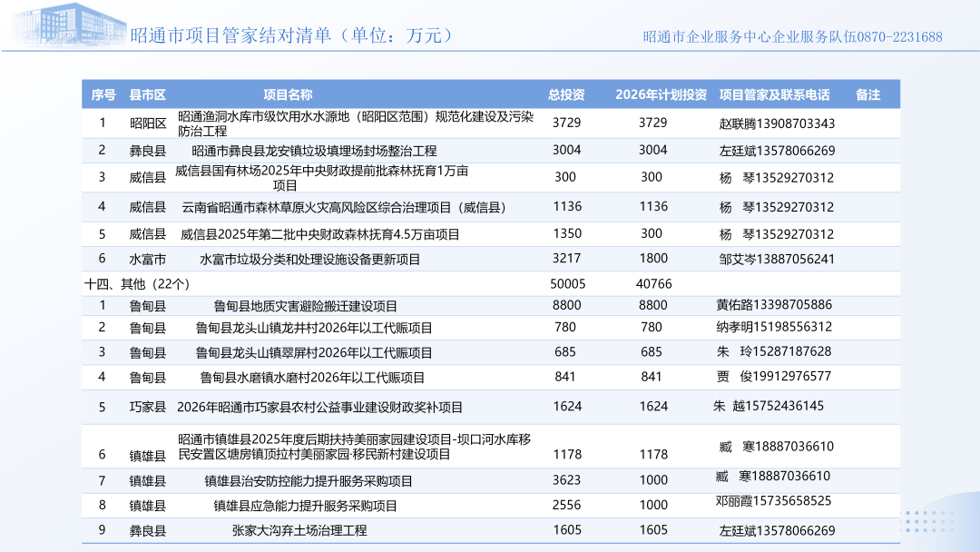Screen dimensions: 980x552
Task: Click the 县市区 column header
Action: point(148,95)
